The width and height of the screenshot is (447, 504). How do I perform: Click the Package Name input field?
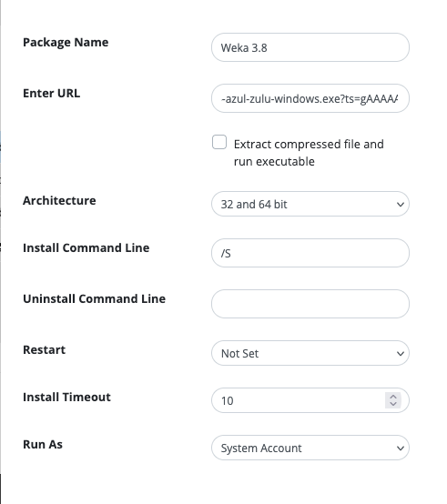[x=310, y=47]
